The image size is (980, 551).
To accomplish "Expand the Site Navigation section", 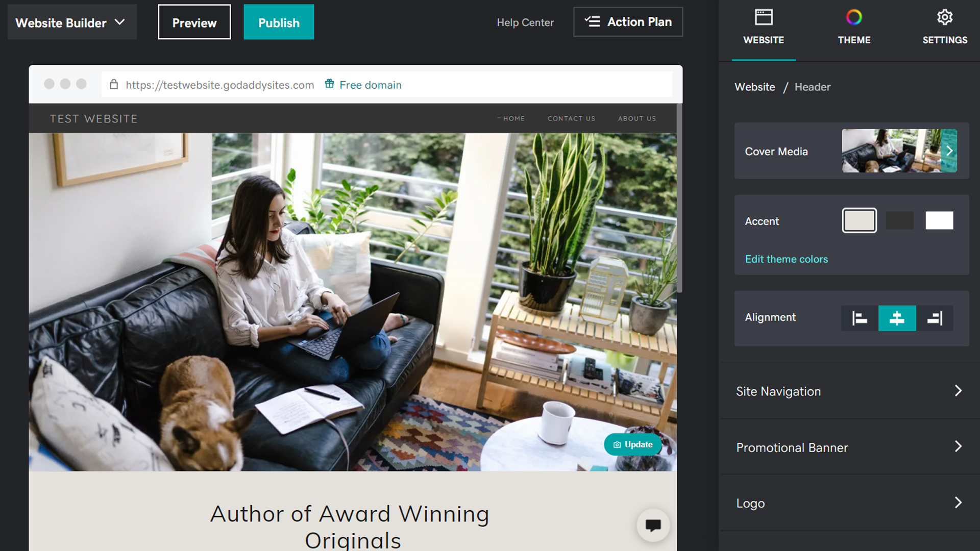I will [x=849, y=391].
